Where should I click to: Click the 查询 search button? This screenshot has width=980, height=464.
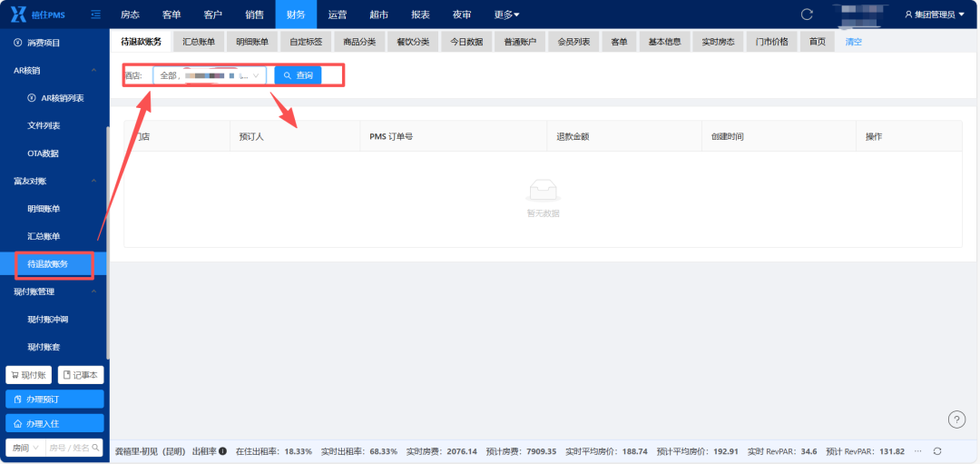299,75
